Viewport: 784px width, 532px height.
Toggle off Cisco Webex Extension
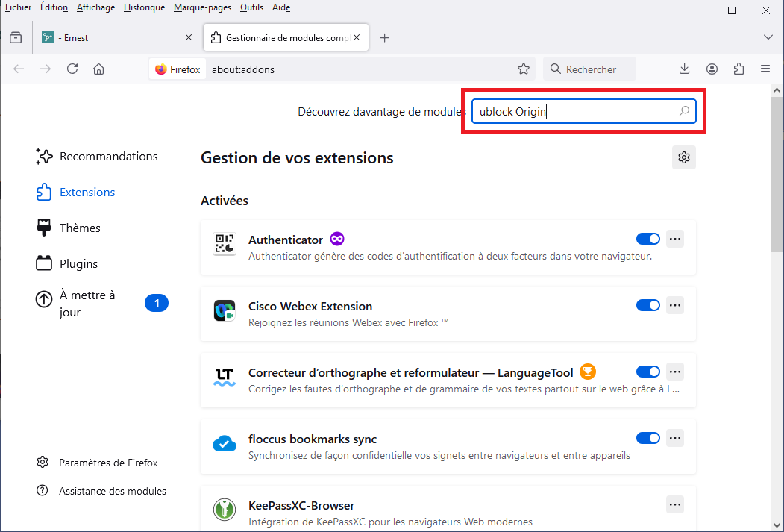click(x=647, y=305)
